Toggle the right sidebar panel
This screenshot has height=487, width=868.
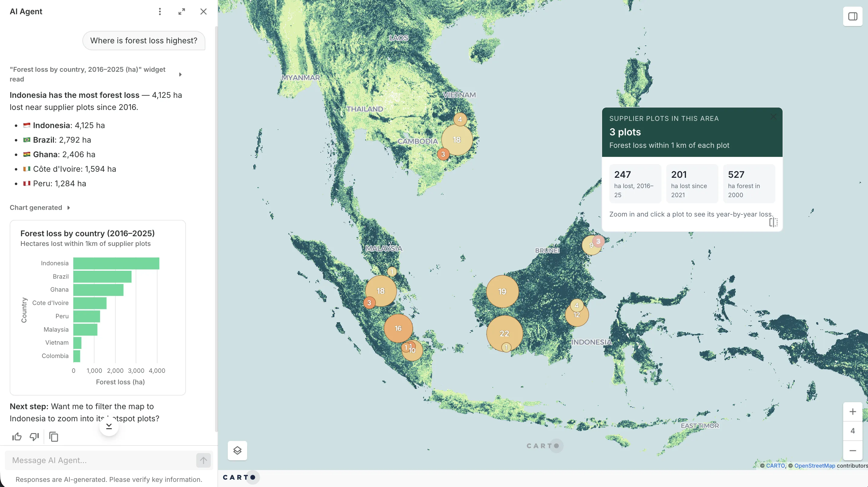[853, 17]
